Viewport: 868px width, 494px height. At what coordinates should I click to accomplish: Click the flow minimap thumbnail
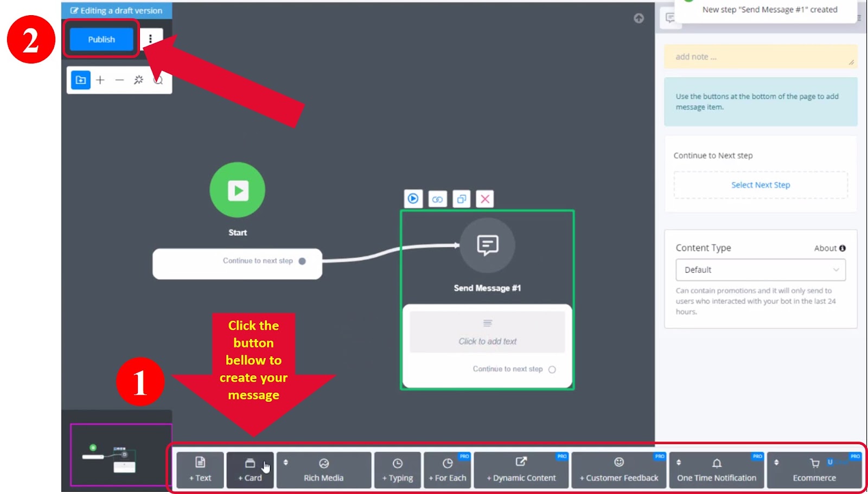tap(121, 454)
